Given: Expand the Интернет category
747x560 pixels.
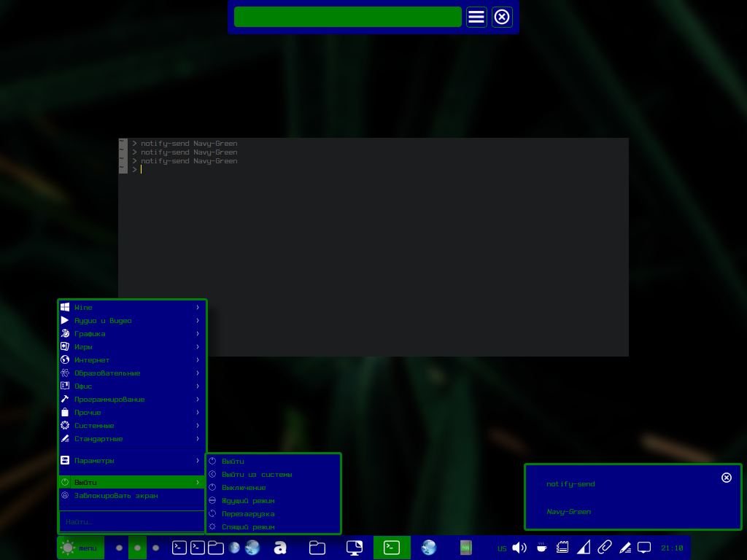Looking at the screenshot, I should [131, 360].
